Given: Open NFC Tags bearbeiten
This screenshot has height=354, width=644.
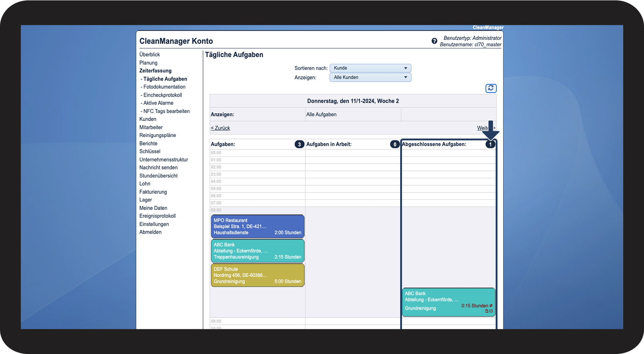Looking at the screenshot, I should click(167, 111).
